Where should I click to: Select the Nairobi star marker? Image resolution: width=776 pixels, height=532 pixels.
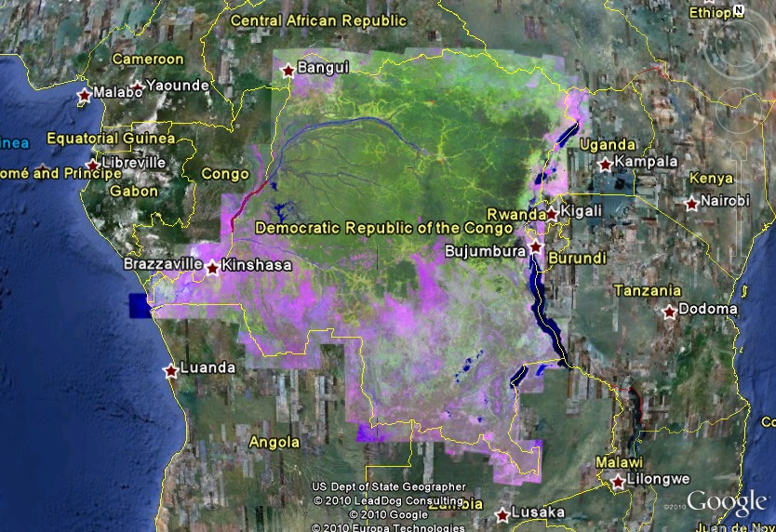[x=691, y=204]
